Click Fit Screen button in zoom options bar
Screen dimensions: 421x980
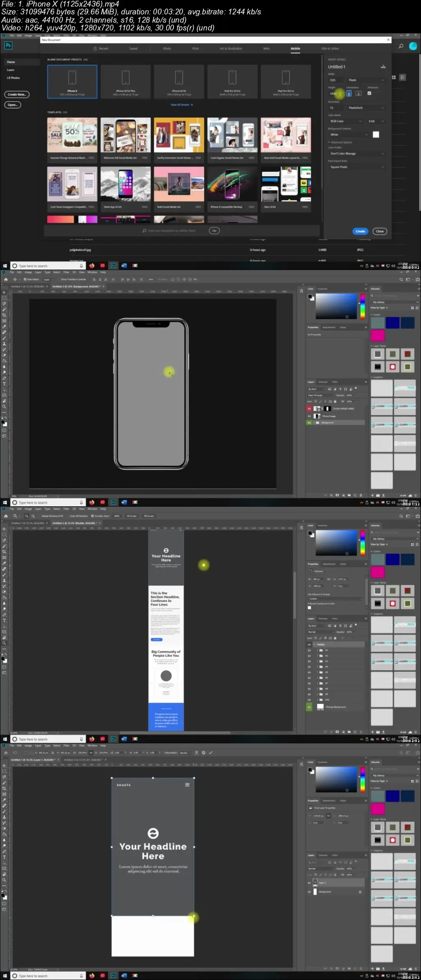pos(132,516)
